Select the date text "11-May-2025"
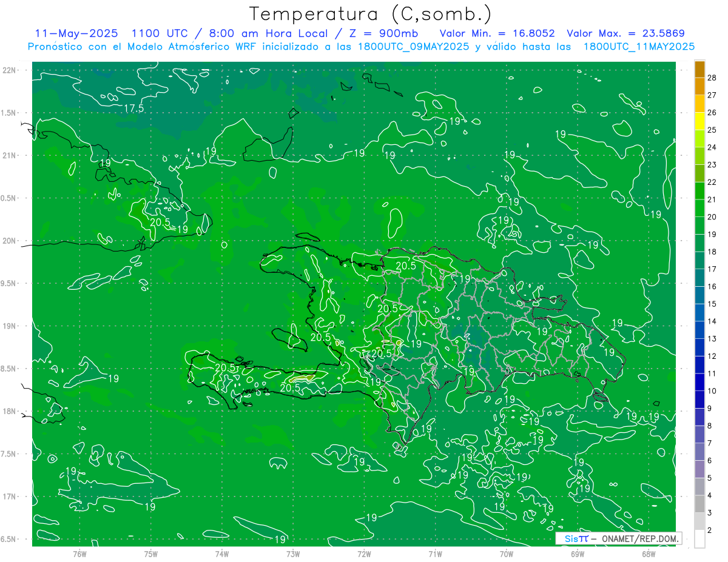The image size is (728, 562). 76,33
